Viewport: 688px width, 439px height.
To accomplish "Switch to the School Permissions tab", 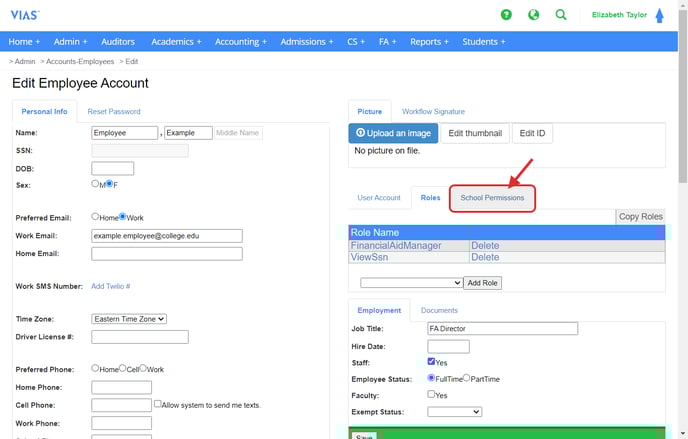I will (492, 198).
